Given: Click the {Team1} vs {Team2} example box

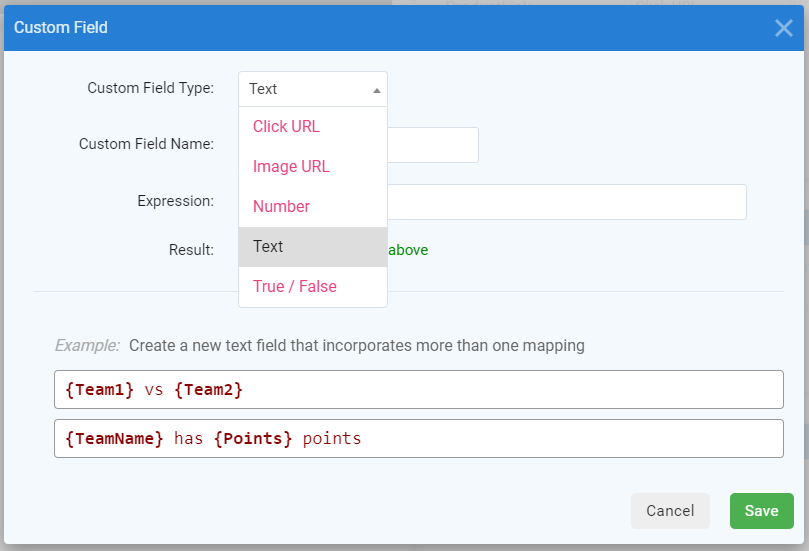Looking at the screenshot, I should (x=418, y=390).
